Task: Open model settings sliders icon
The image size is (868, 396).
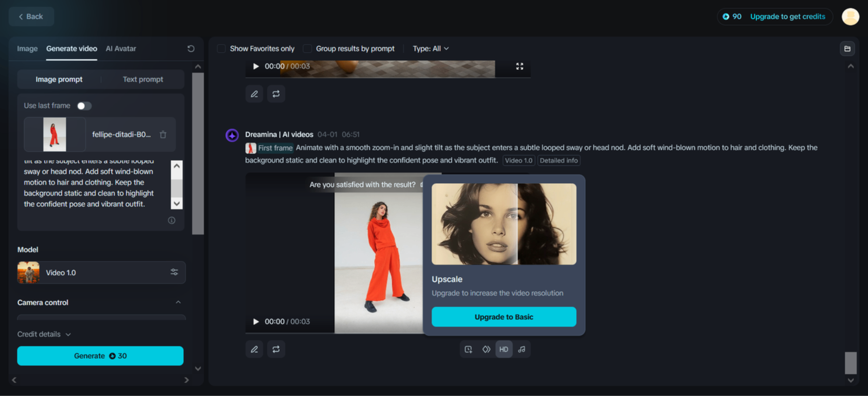Action: (x=174, y=272)
